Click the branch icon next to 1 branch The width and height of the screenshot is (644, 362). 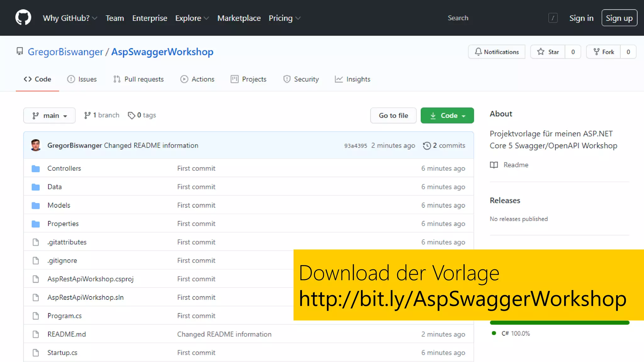tap(87, 115)
